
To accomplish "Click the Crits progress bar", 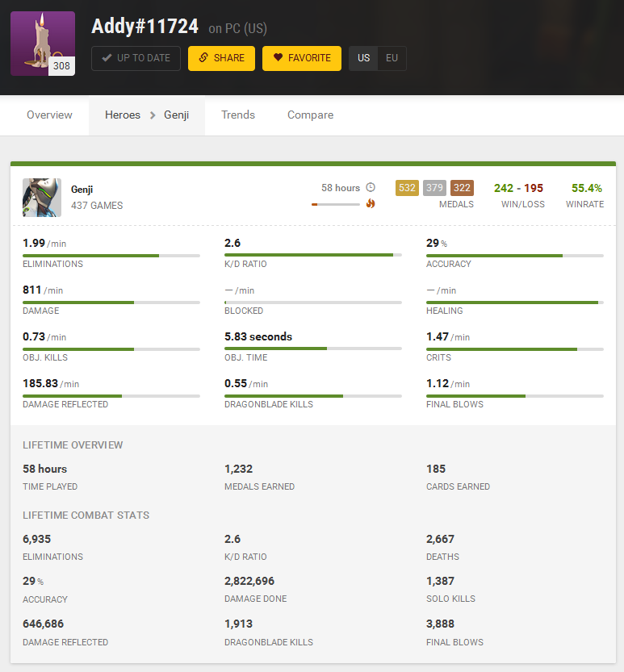I will click(515, 349).
